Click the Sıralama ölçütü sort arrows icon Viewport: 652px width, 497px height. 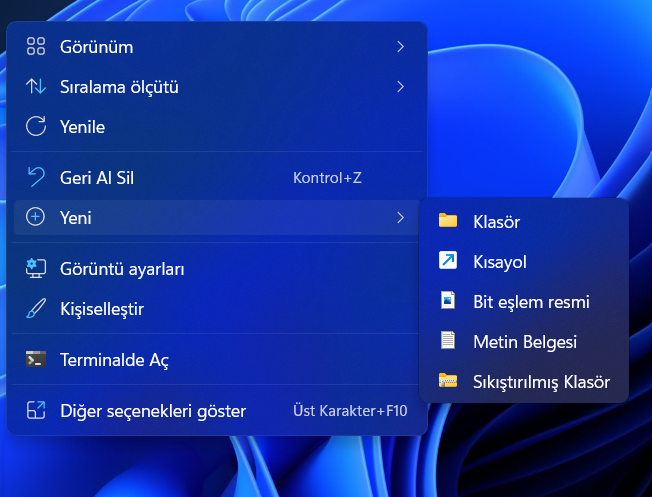click(x=36, y=86)
